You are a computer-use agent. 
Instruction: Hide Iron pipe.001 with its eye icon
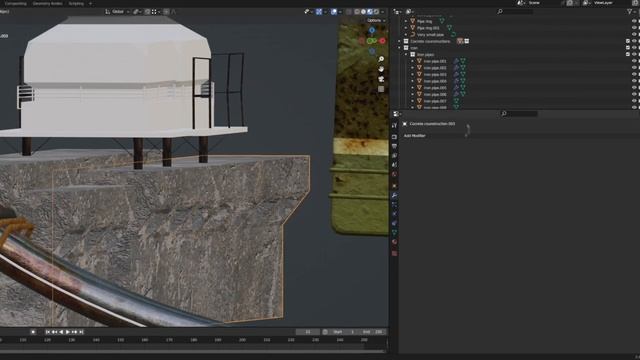[x=634, y=61]
